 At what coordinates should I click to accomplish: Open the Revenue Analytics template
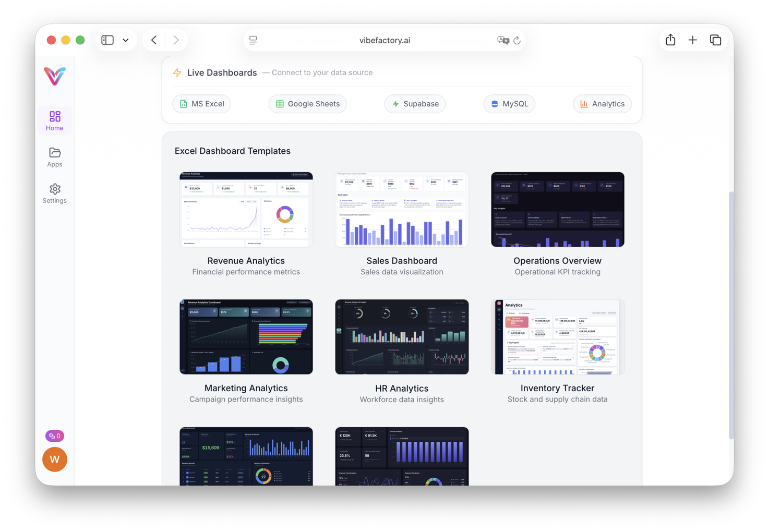tap(246, 209)
